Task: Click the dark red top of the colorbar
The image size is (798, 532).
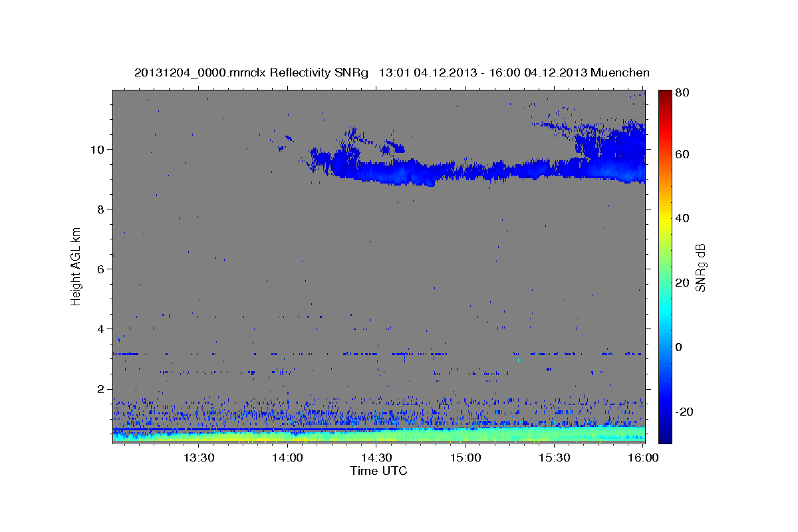Action: coord(664,96)
